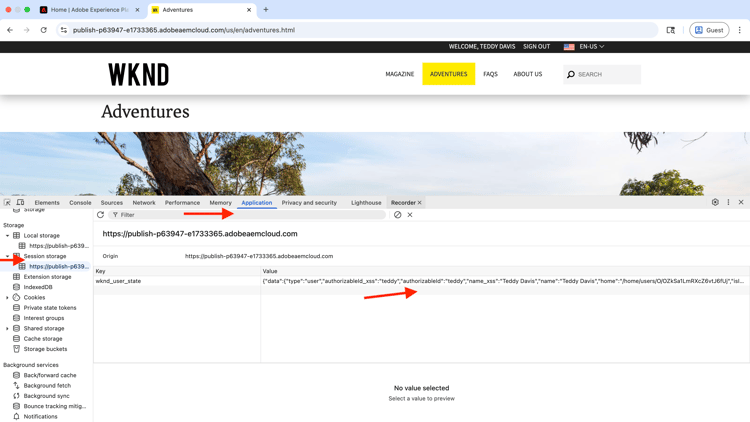750x422 pixels.
Task: Click the browser back arrow
Action: click(x=10, y=30)
